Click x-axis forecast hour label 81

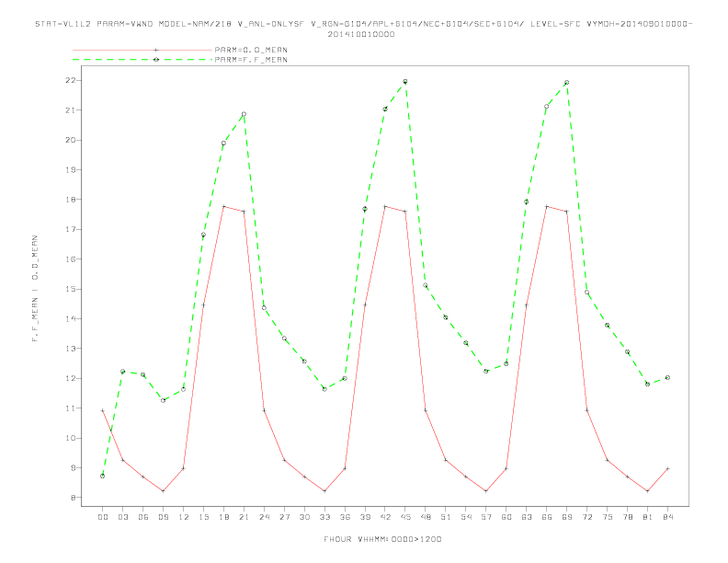pos(648,517)
